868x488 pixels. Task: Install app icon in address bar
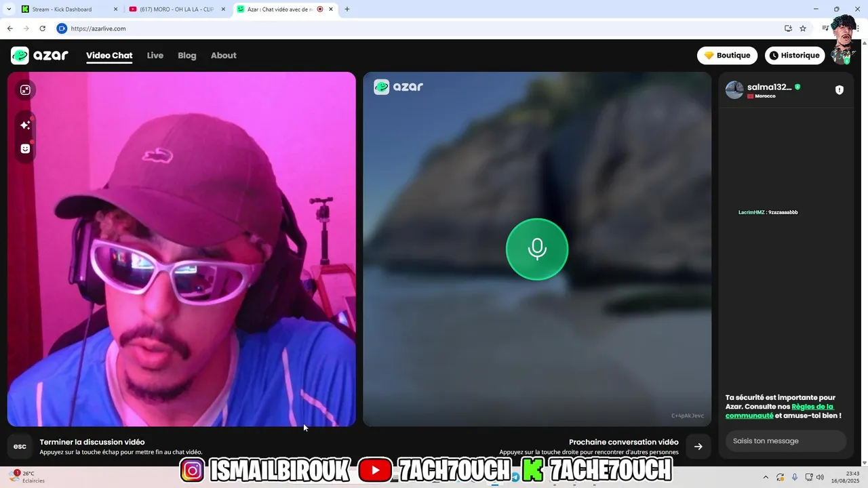(x=788, y=28)
